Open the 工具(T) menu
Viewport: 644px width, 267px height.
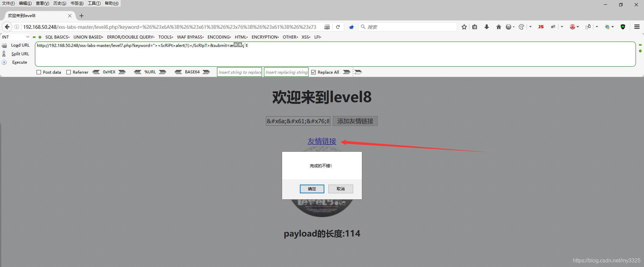94,3
